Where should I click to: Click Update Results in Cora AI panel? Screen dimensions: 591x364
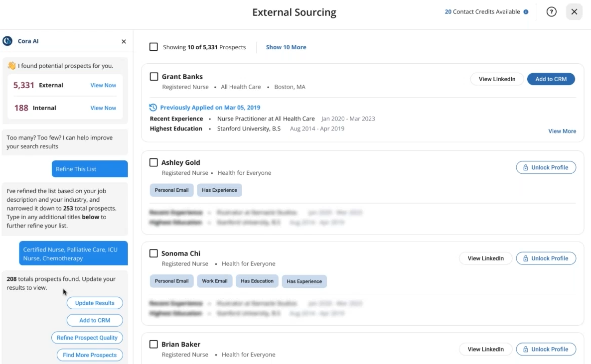pos(95,303)
